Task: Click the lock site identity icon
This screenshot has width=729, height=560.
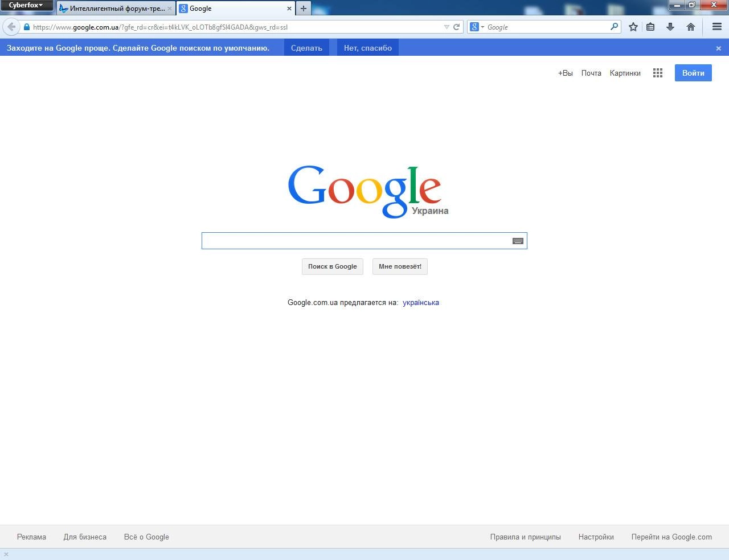Action: [26, 27]
